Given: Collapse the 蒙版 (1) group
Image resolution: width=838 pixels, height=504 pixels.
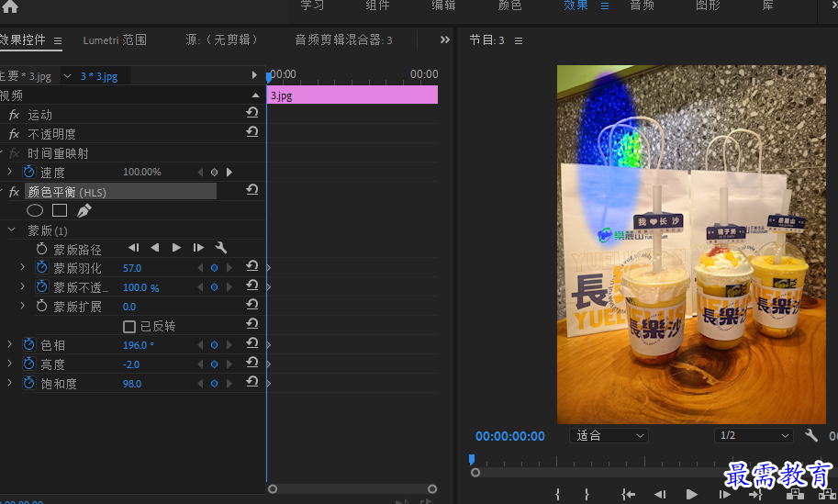Looking at the screenshot, I should point(11,230).
